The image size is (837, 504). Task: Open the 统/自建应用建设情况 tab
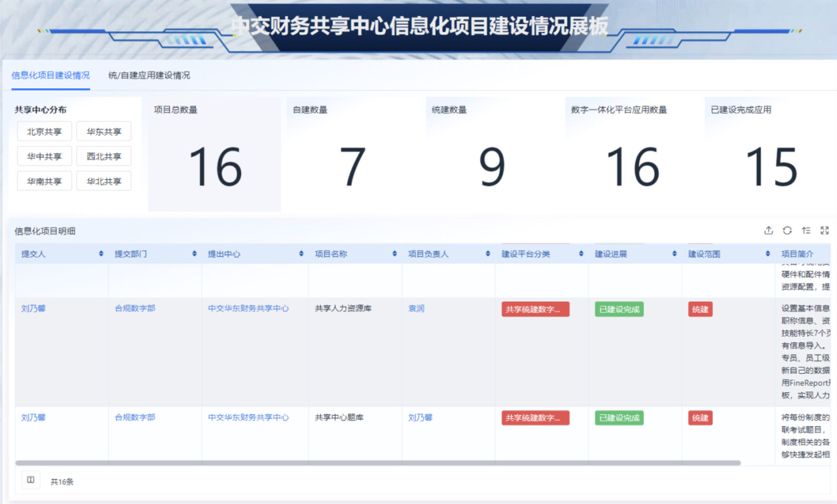pyautogui.click(x=149, y=75)
